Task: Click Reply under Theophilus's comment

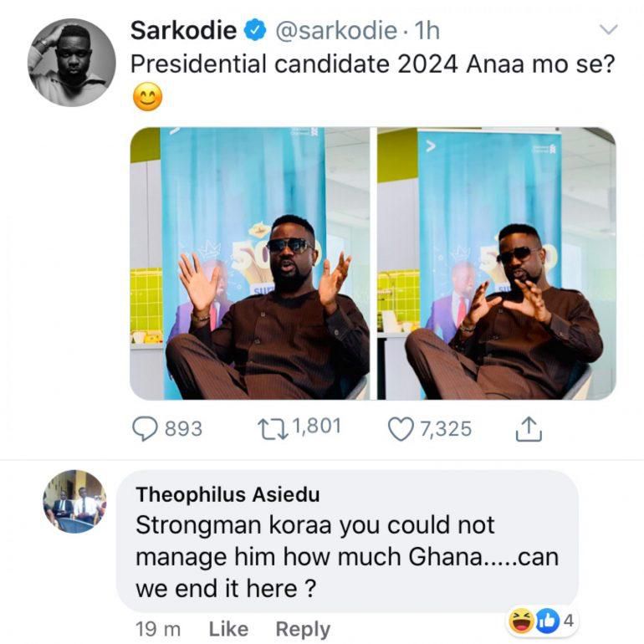Action: click(x=303, y=628)
